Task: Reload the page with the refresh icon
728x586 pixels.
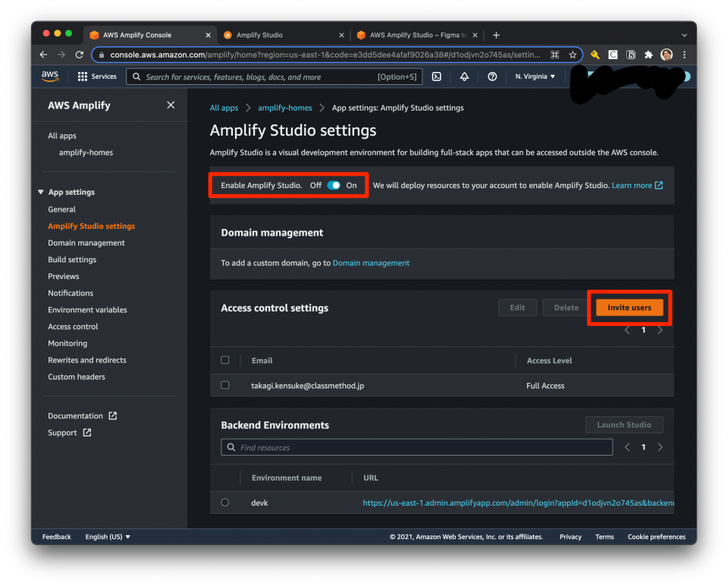Action: coord(80,55)
